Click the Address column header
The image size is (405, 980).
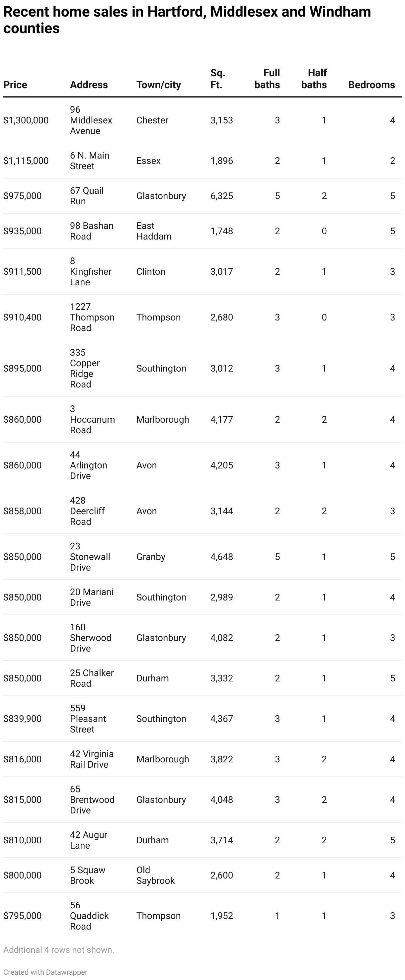click(89, 85)
